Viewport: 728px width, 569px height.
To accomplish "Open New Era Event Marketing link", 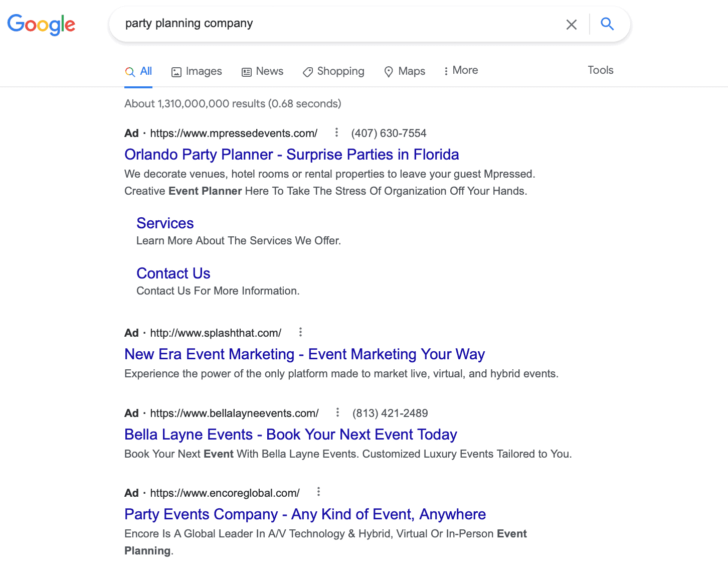I will 305,354.
